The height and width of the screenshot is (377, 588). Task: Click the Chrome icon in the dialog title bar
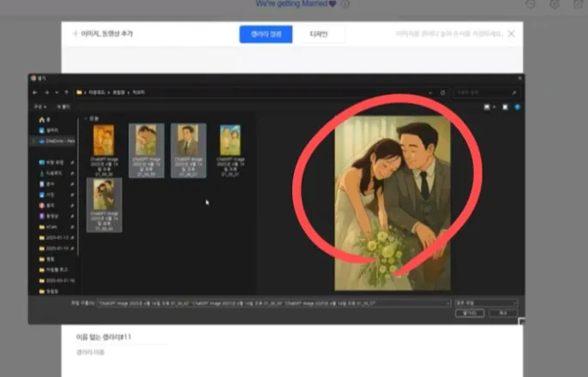(33, 78)
